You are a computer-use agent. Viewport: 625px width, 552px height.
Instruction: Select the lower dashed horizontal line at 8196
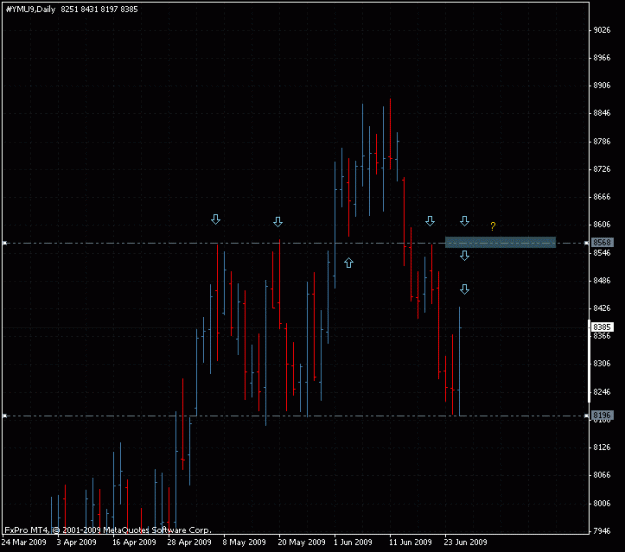pyautogui.click(x=295, y=416)
